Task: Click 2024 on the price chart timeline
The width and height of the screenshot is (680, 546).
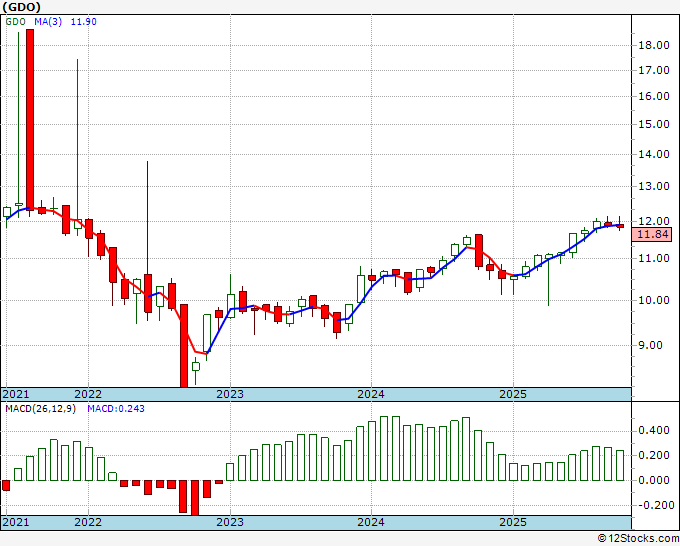Action: [371, 394]
